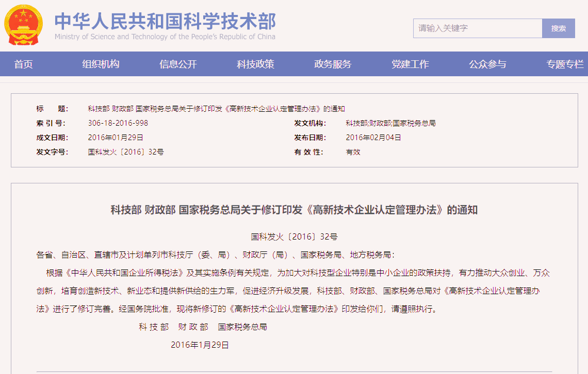Click the metadata title text in 标题 row
This screenshot has height=374, width=588.
pos(217,109)
